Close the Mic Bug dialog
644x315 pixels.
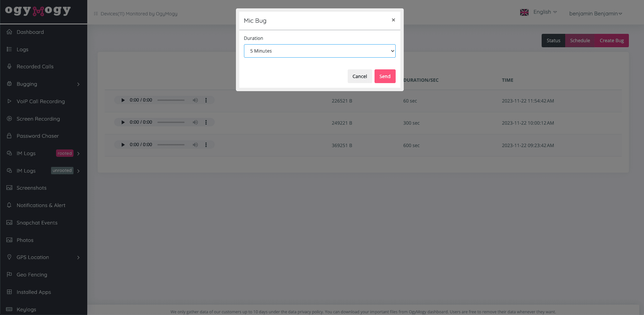point(393,20)
